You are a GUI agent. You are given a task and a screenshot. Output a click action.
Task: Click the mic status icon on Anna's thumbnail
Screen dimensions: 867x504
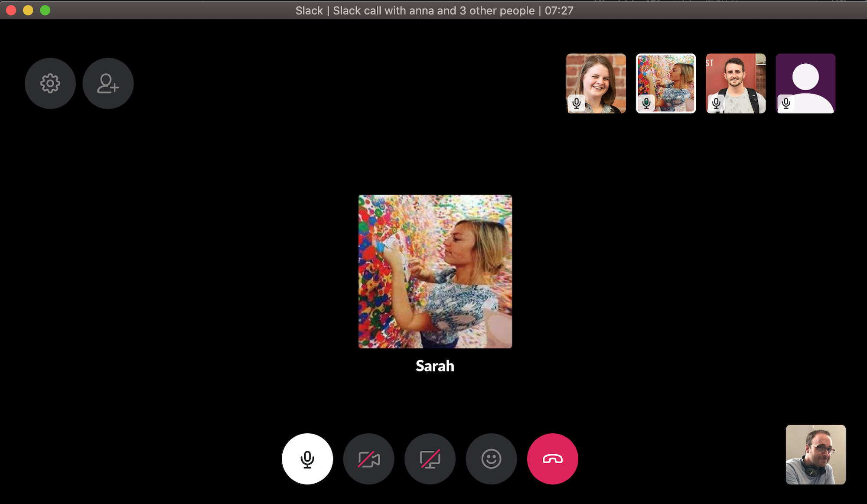pos(577,104)
